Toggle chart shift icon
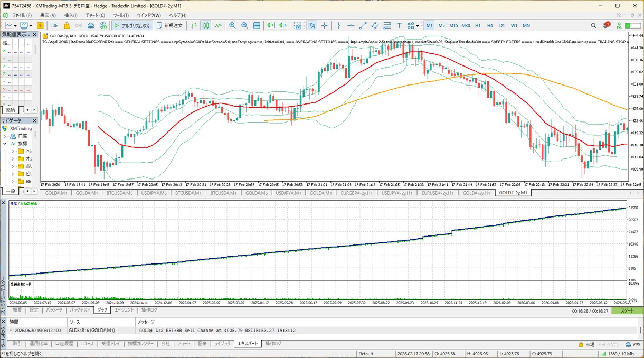The image size is (644, 358). coord(283,25)
